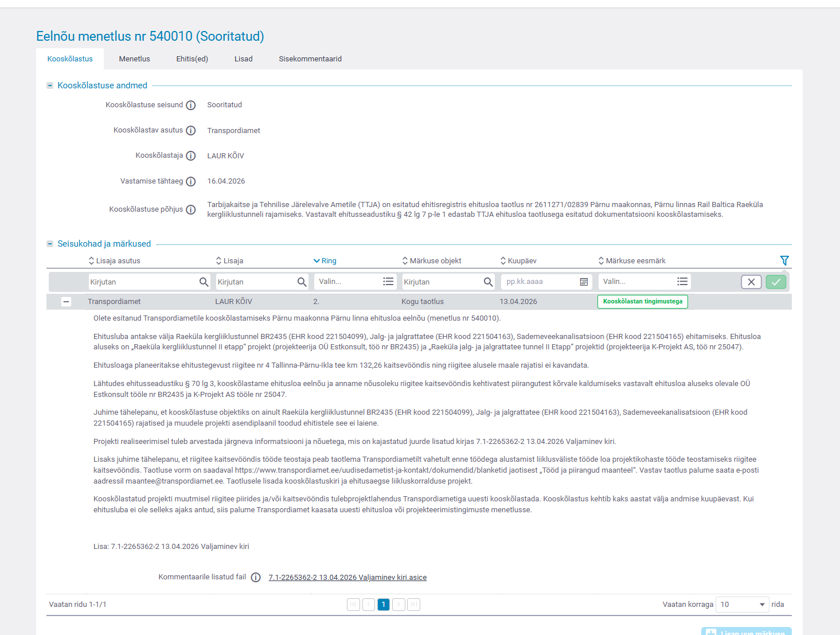This screenshot has width=840, height=635.
Task: Click info icon beside Vastamise tähtaeg
Action: tap(191, 182)
